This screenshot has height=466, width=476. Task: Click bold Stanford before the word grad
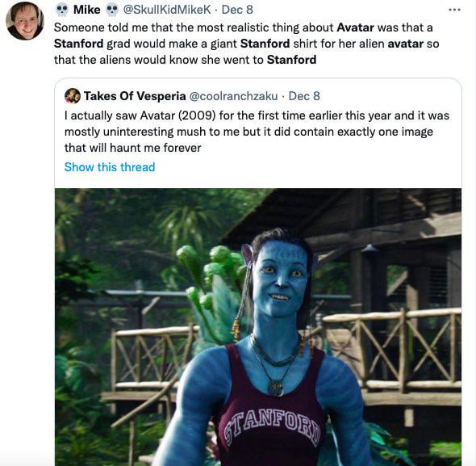coord(78,44)
